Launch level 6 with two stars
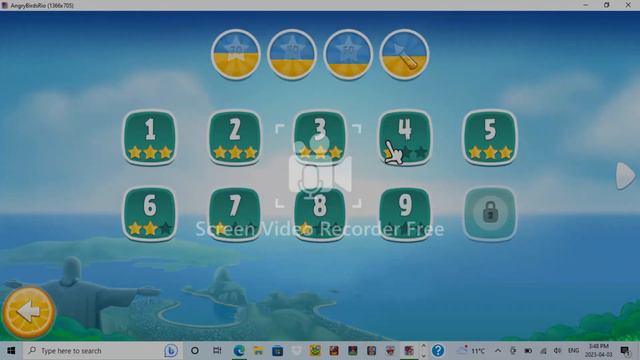Viewport: 640px width, 360px height. (x=150, y=214)
